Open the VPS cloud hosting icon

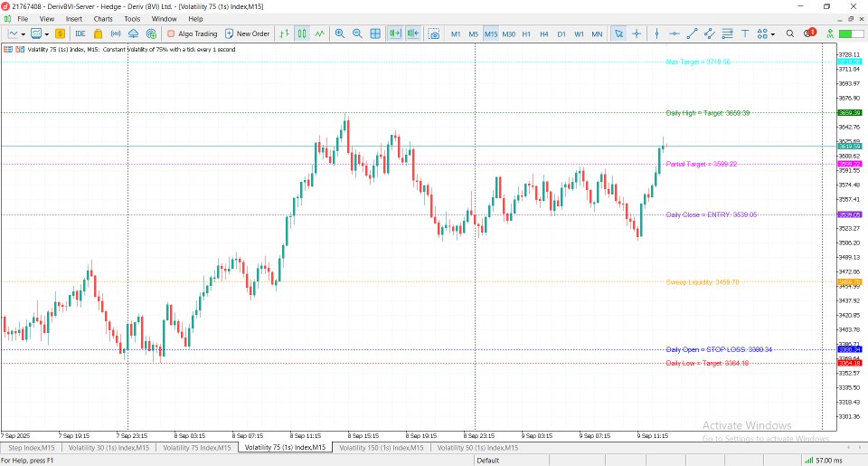coord(134,33)
